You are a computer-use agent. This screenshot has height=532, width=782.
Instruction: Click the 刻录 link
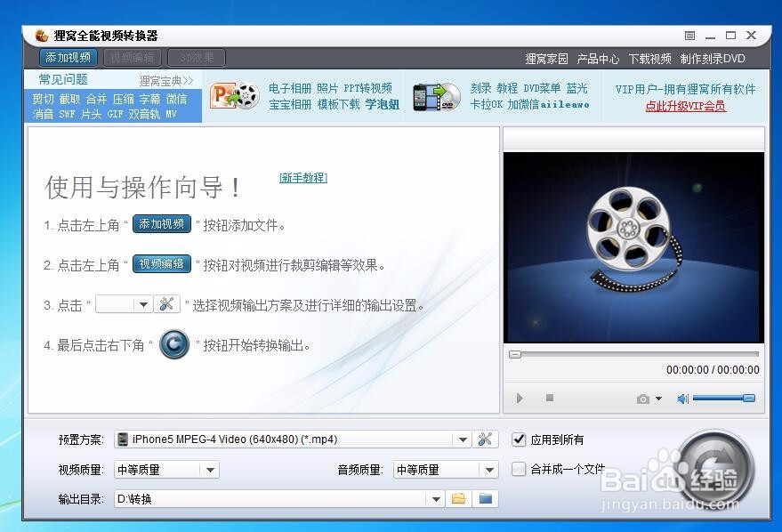(480, 88)
